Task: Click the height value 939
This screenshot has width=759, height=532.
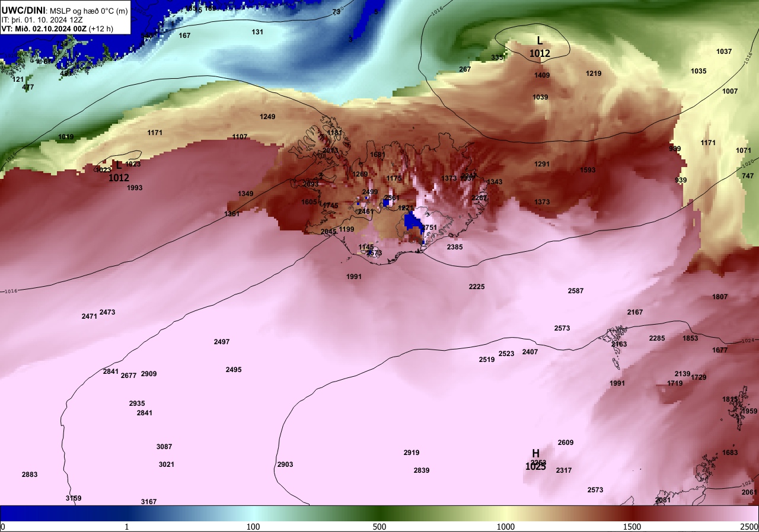Action: [x=681, y=180]
